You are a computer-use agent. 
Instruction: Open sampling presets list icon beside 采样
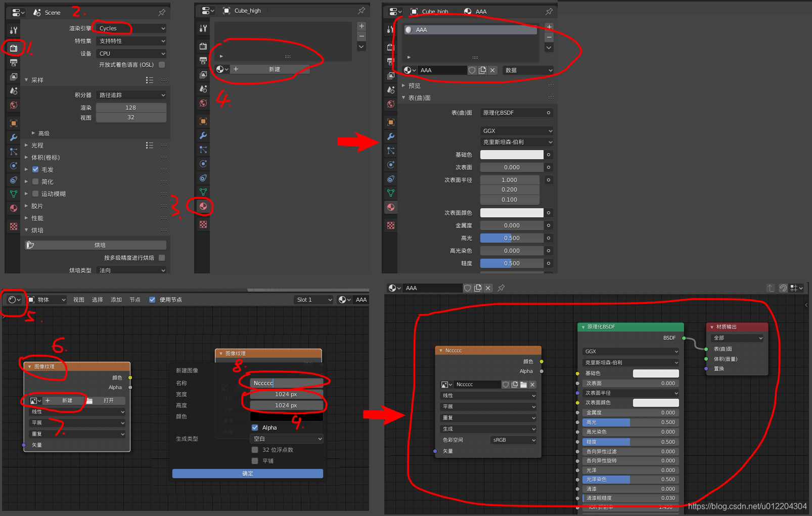[150, 80]
